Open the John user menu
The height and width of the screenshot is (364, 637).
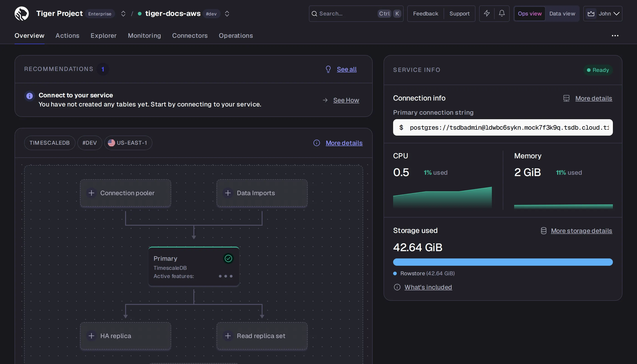point(602,13)
